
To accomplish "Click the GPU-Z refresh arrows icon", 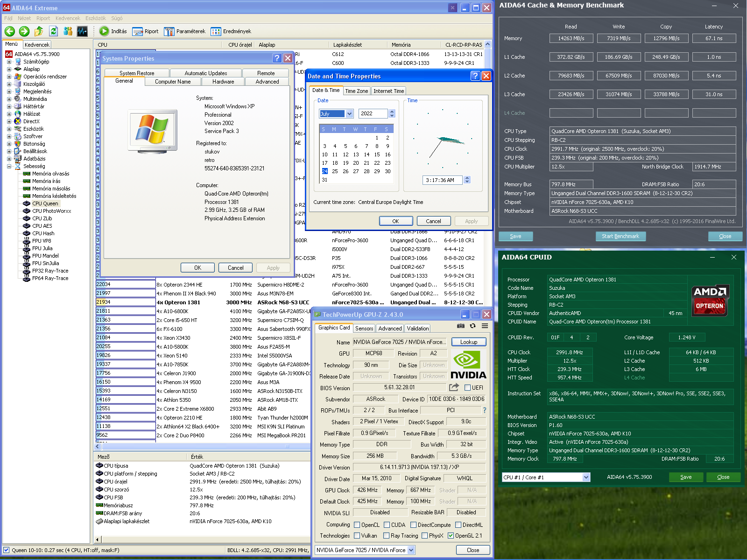I will (x=473, y=326).
